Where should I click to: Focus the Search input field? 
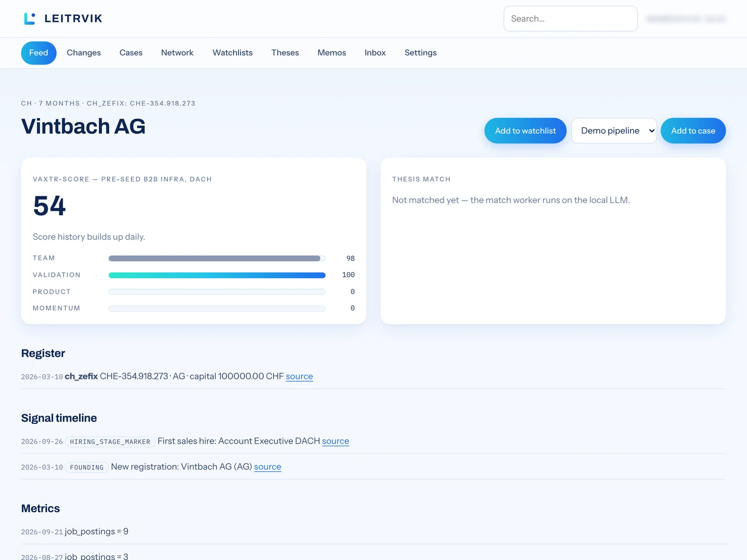click(x=571, y=19)
